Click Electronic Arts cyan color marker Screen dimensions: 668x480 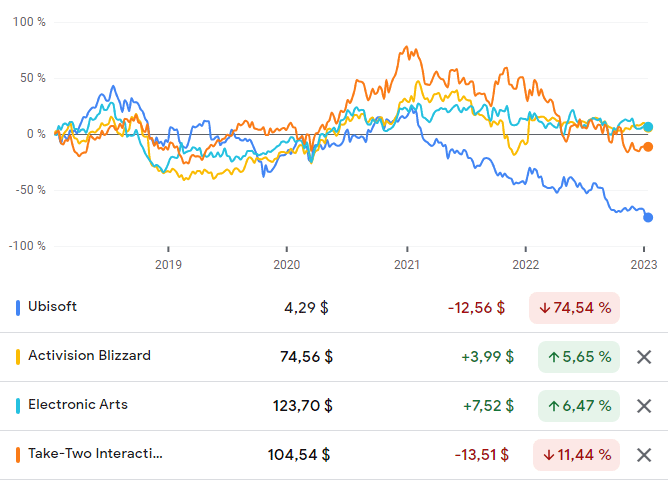coord(18,406)
